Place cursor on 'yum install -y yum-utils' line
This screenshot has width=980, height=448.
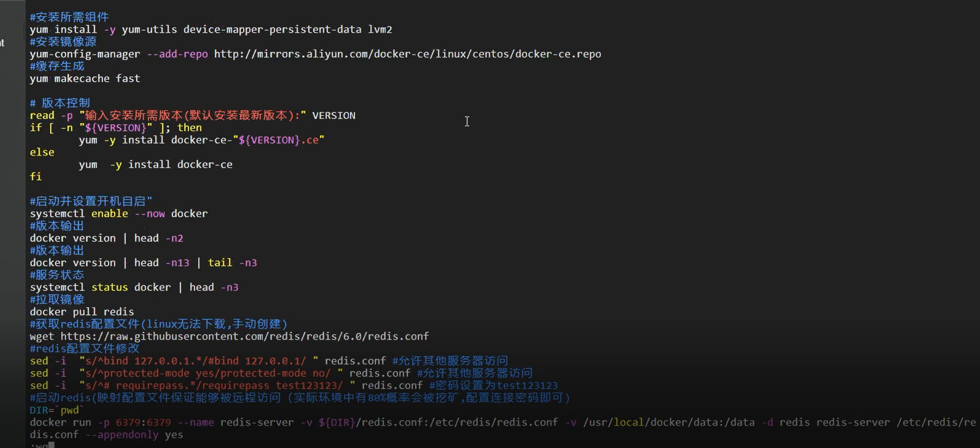click(x=211, y=29)
